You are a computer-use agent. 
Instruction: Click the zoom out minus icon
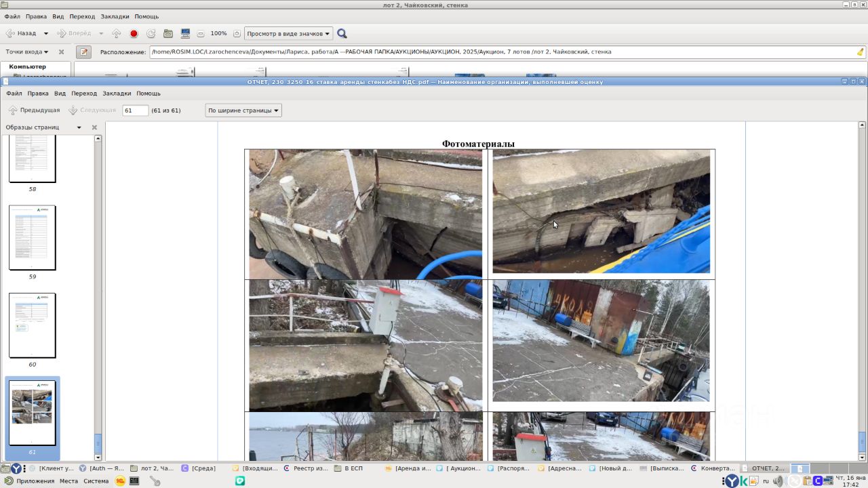201,33
